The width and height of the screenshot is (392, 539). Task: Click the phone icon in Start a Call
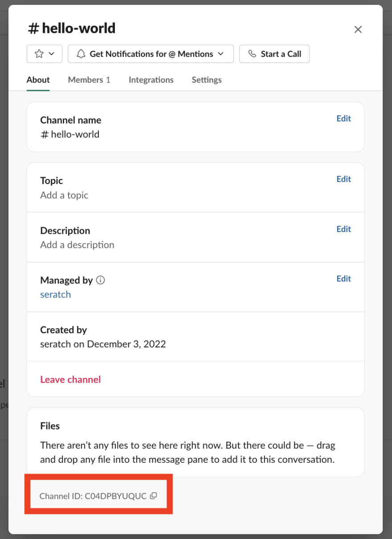pyautogui.click(x=253, y=53)
